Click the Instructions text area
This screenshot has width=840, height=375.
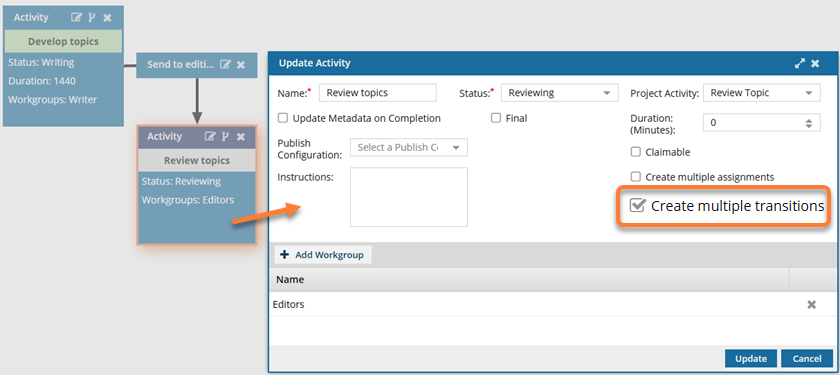click(x=409, y=197)
